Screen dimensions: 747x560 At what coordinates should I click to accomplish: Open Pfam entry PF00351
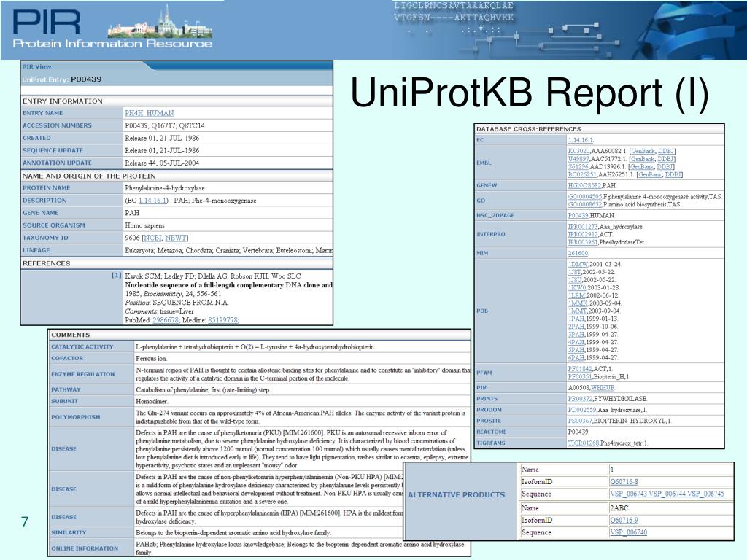coord(580,376)
